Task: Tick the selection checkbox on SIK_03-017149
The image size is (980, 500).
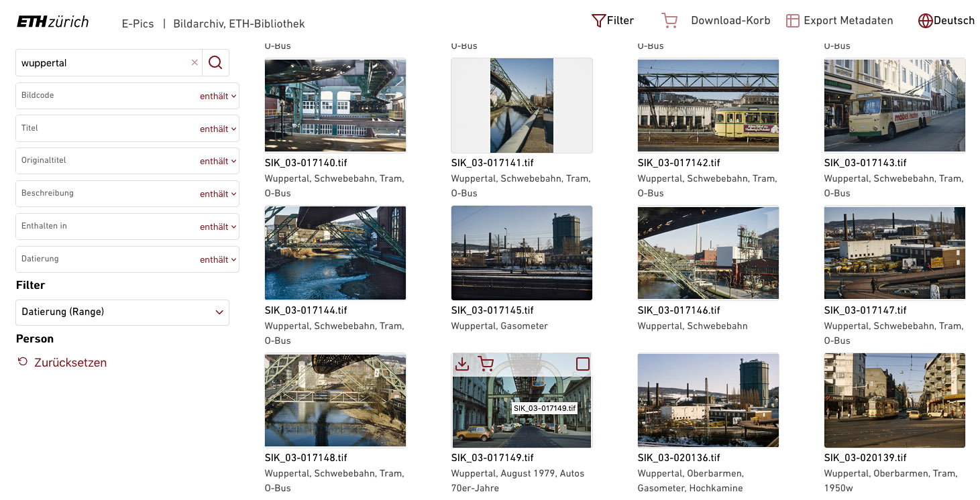Action: tap(582, 364)
